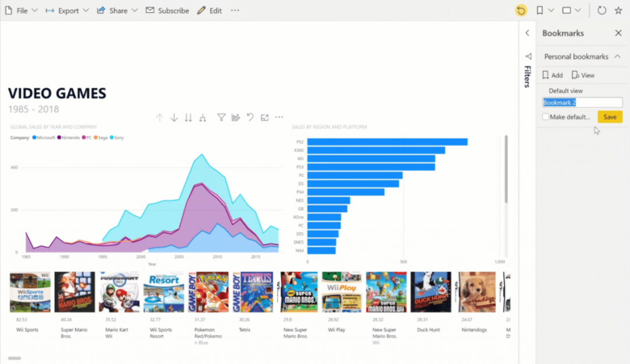Image resolution: width=630 pixels, height=364 pixels.
Task: Open the Filters pane
Action: [x=527, y=76]
